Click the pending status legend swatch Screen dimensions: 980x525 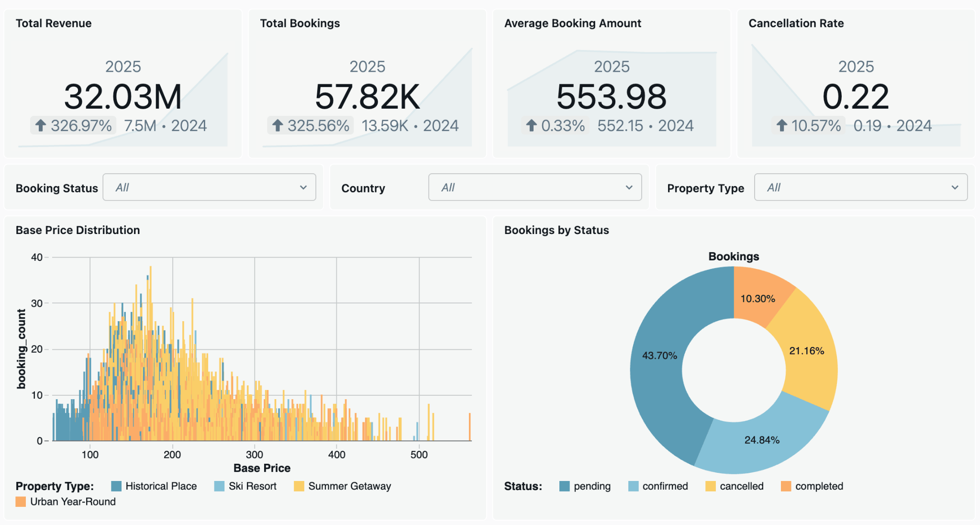click(565, 486)
